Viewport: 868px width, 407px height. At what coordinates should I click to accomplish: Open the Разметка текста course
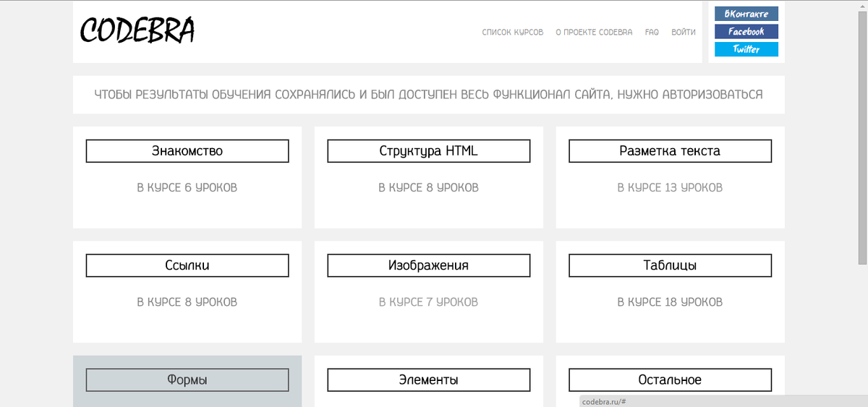(671, 151)
